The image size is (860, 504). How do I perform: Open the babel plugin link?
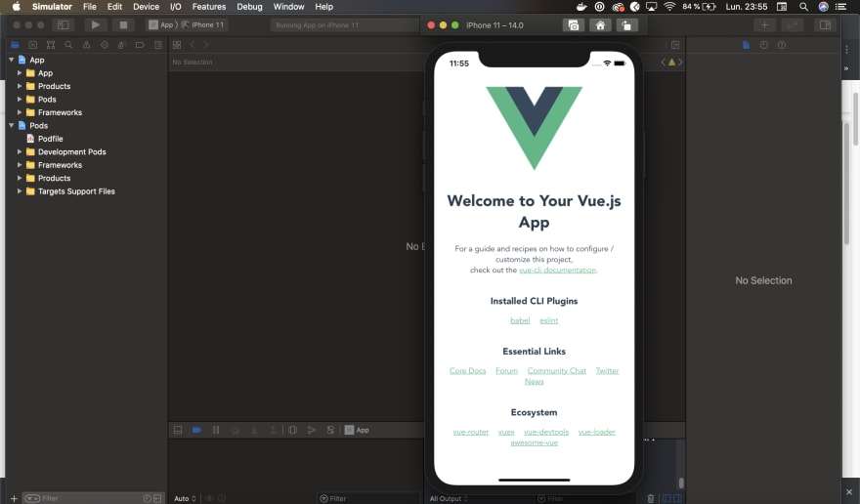[x=520, y=320]
